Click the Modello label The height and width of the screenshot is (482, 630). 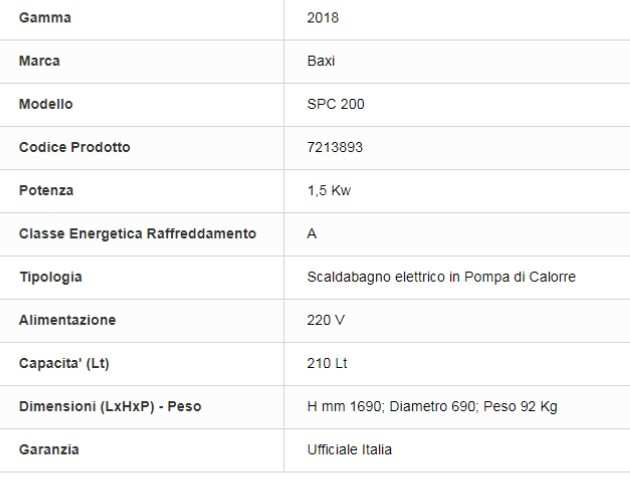(x=46, y=104)
